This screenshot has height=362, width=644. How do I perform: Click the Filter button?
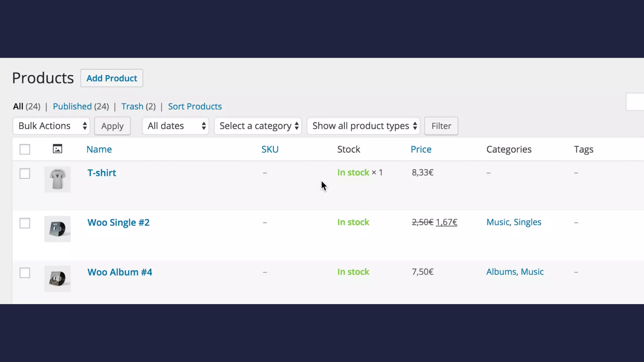(441, 126)
